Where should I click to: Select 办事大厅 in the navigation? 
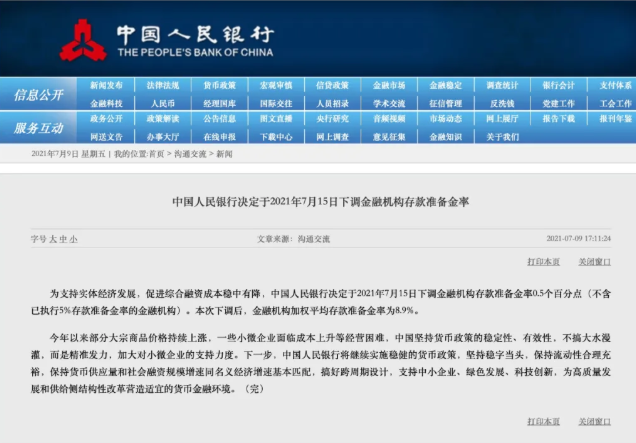click(163, 137)
